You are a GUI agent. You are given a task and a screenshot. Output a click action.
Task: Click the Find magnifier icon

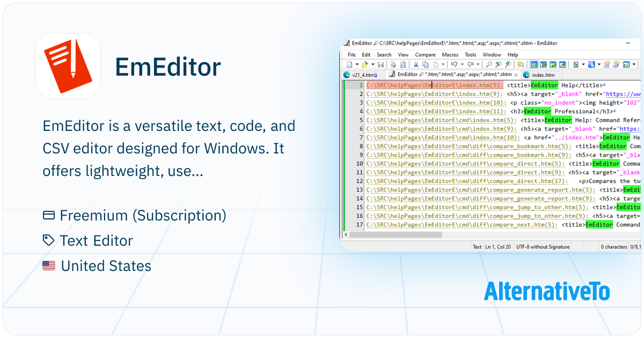click(x=489, y=64)
